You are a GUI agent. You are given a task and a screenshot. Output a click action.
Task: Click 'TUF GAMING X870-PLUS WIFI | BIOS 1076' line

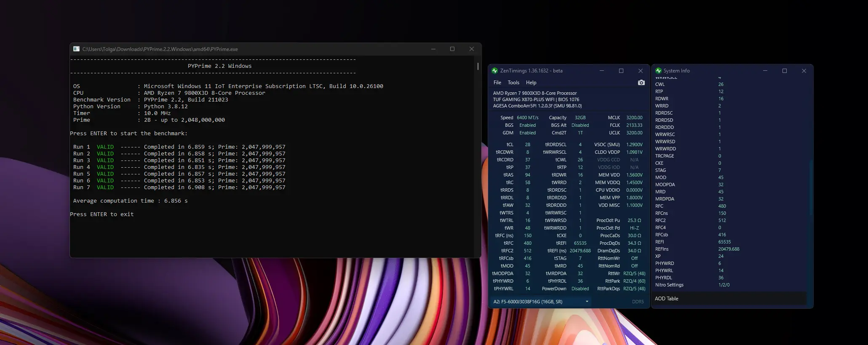coord(536,99)
